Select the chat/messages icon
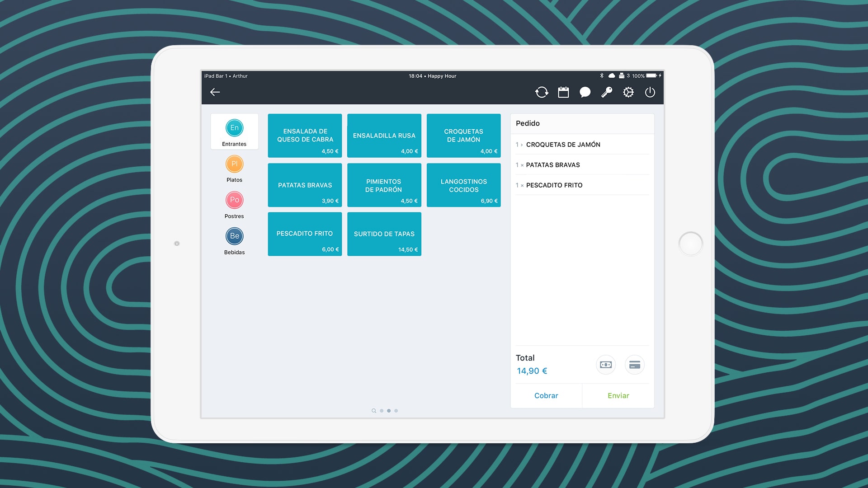Viewport: 868px width, 488px height. click(x=585, y=92)
